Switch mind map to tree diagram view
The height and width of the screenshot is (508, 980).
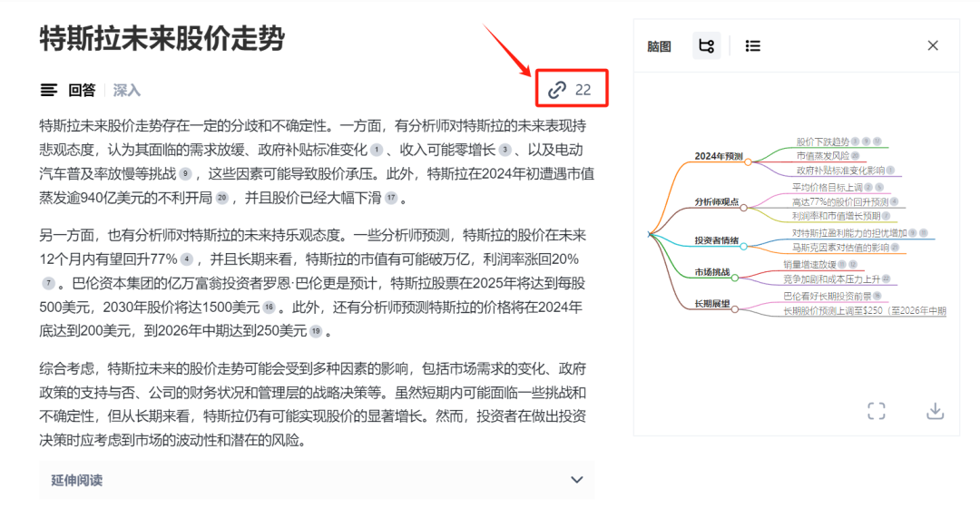(x=706, y=45)
